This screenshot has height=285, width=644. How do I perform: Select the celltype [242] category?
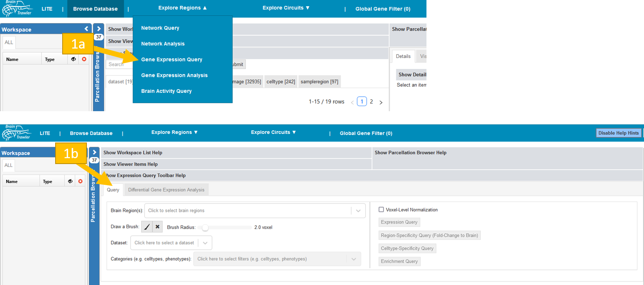point(281,81)
